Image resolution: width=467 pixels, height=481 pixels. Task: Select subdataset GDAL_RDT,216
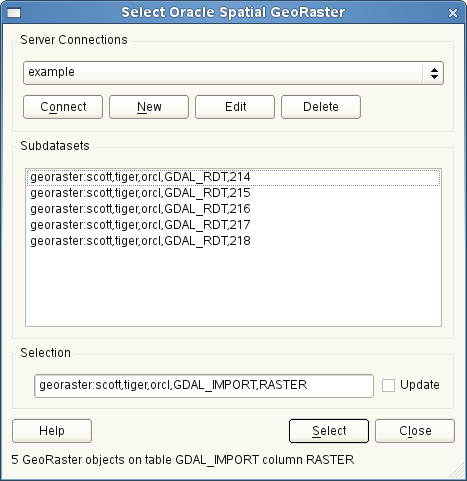tap(233, 209)
